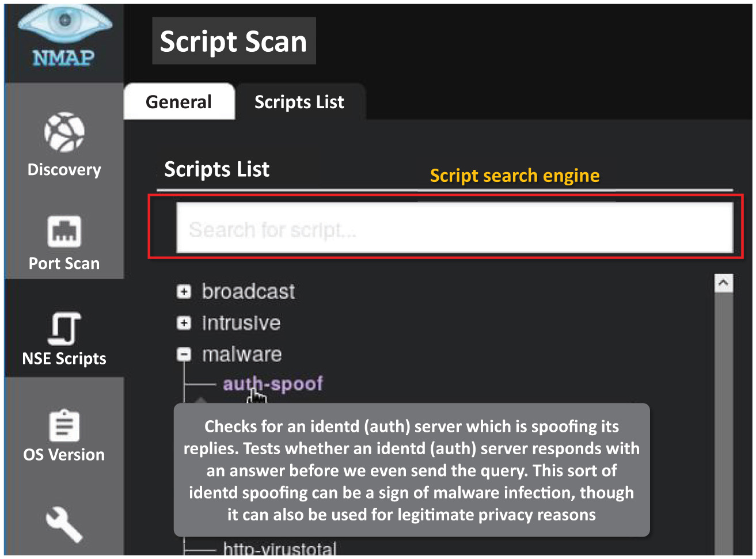Click the scrollbar up arrow
Viewport: 756px width, 559px height.
[723, 283]
